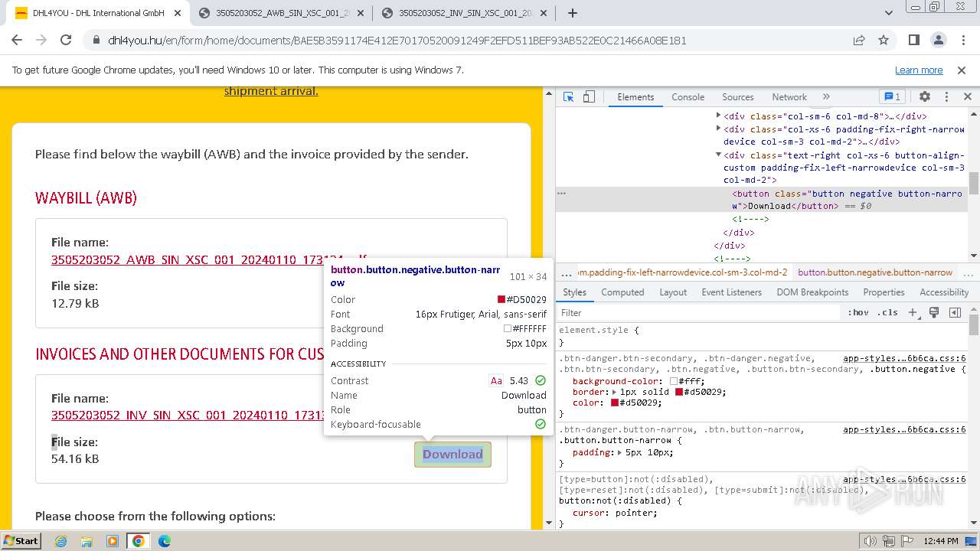Open the tab search dropdown
This screenshot has width=980, height=551.
click(x=889, y=13)
